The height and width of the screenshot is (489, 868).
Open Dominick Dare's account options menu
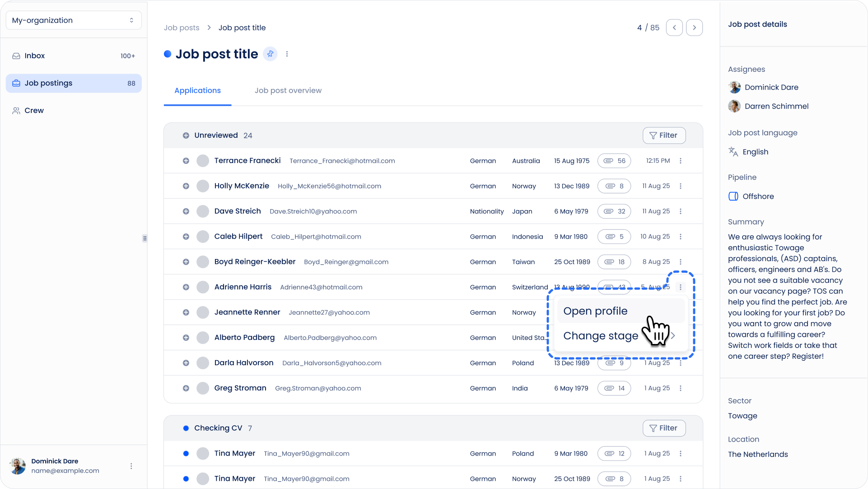pos(131,466)
